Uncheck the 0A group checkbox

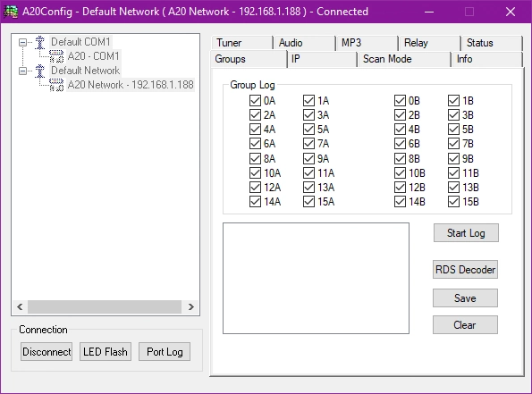(255, 101)
